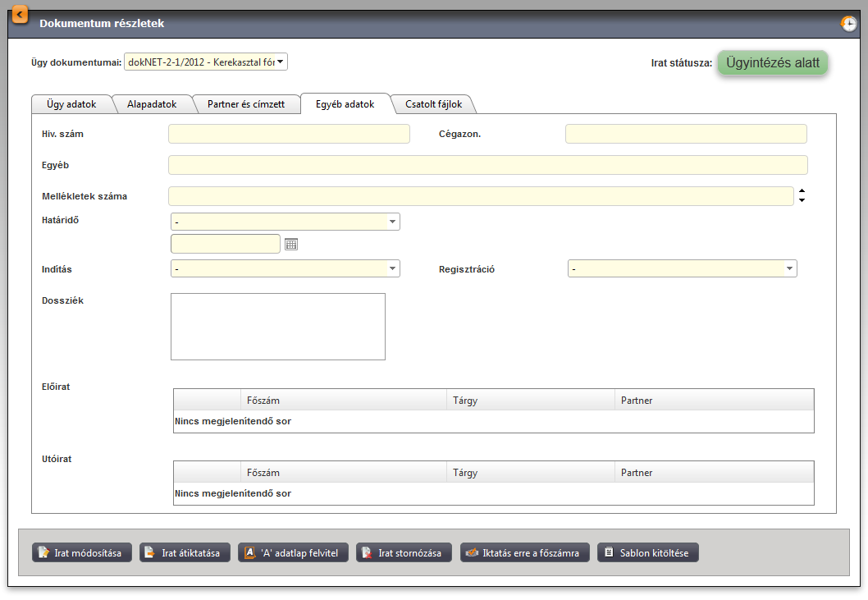This screenshot has height=600, width=868.
Task: Click Főszám column header in Utóirat table
Action: click(x=344, y=472)
